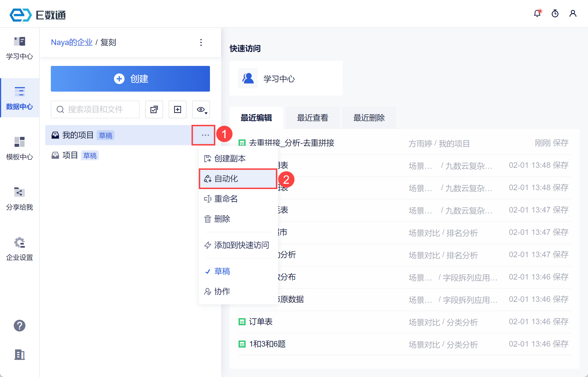This screenshot has height=377, width=588.
Task: Click the Naya的企业 breadcrumb link
Action: coord(71,42)
